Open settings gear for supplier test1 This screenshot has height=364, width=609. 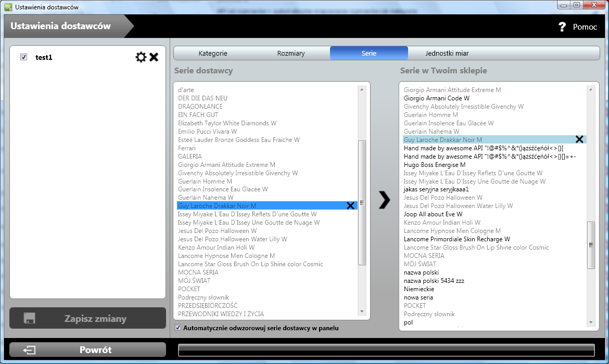click(141, 57)
